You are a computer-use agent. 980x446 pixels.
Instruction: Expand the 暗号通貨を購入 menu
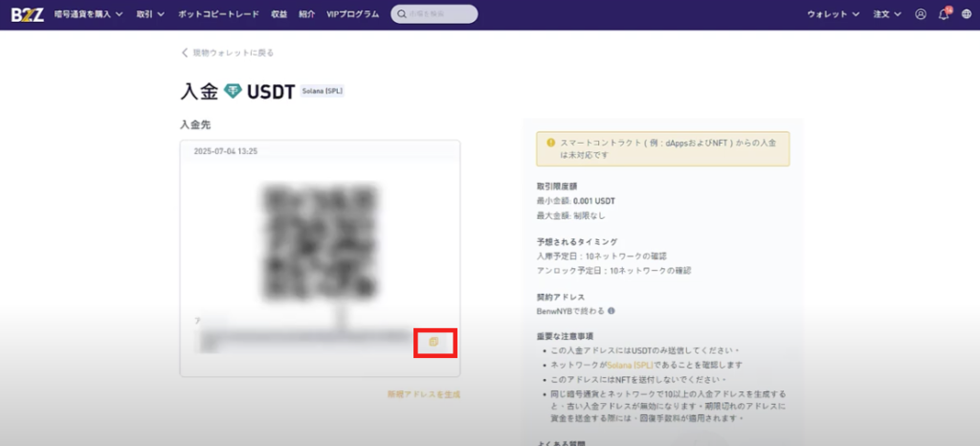(88, 14)
